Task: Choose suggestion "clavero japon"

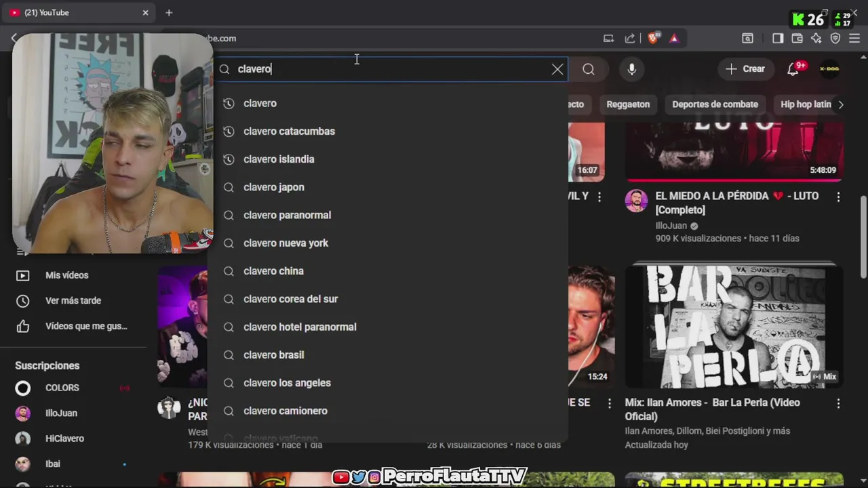Action: point(387,187)
